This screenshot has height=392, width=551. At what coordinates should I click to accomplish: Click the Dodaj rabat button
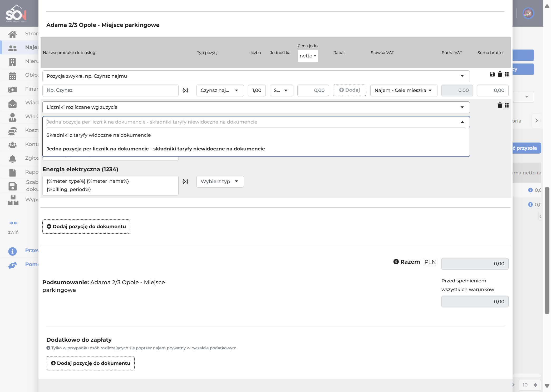[x=349, y=90]
